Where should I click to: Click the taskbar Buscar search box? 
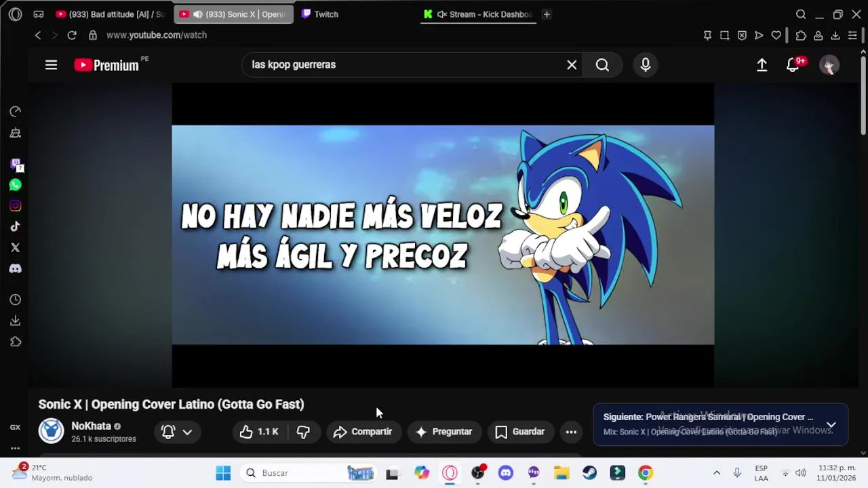pyautogui.click(x=309, y=473)
